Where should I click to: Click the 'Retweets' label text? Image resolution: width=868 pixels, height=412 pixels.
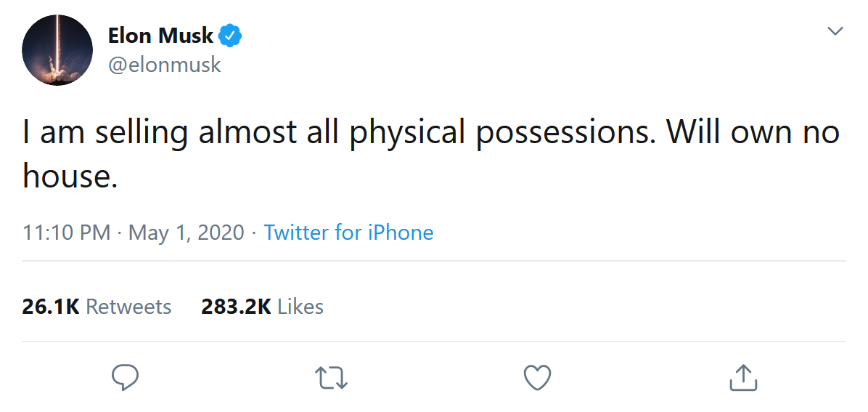click(128, 307)
